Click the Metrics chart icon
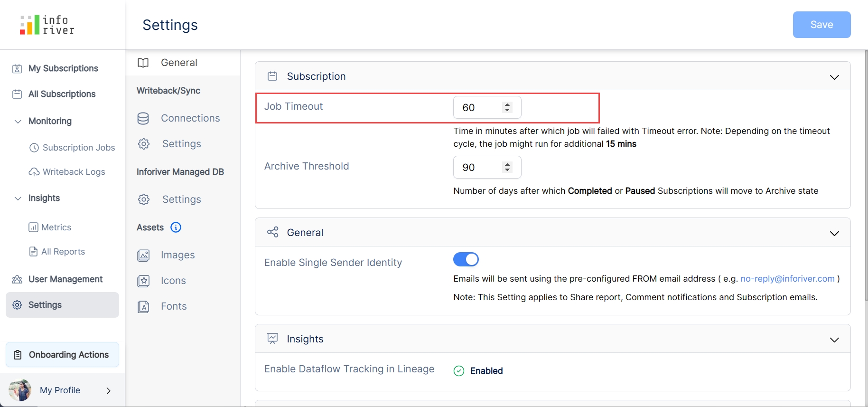Screen dimensions: 868x407 (33, 227)
